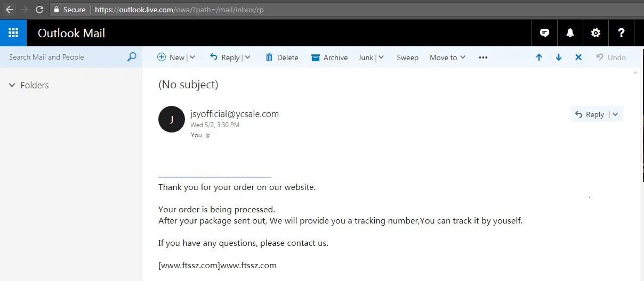Open the Move to menu

(448, 57)
